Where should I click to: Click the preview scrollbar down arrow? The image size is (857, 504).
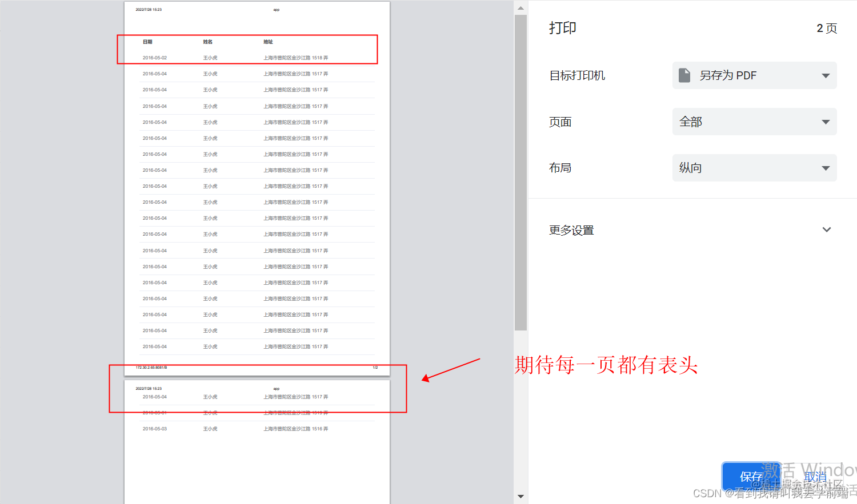(x=520, y=497)
